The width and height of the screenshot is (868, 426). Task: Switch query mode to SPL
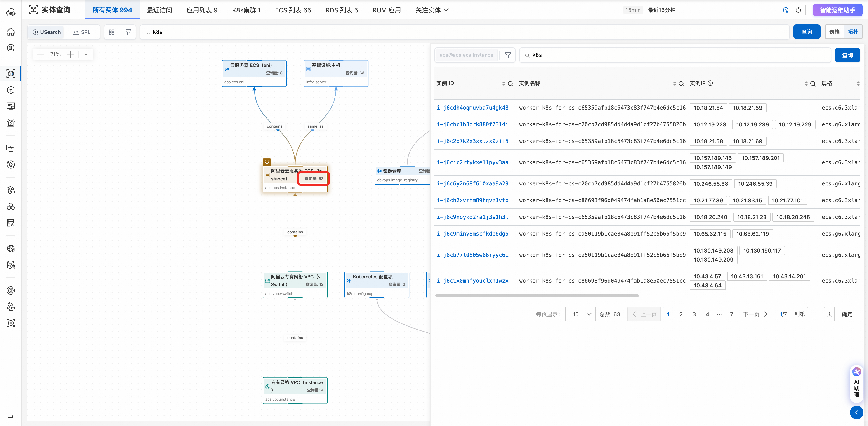coord(82,32)
